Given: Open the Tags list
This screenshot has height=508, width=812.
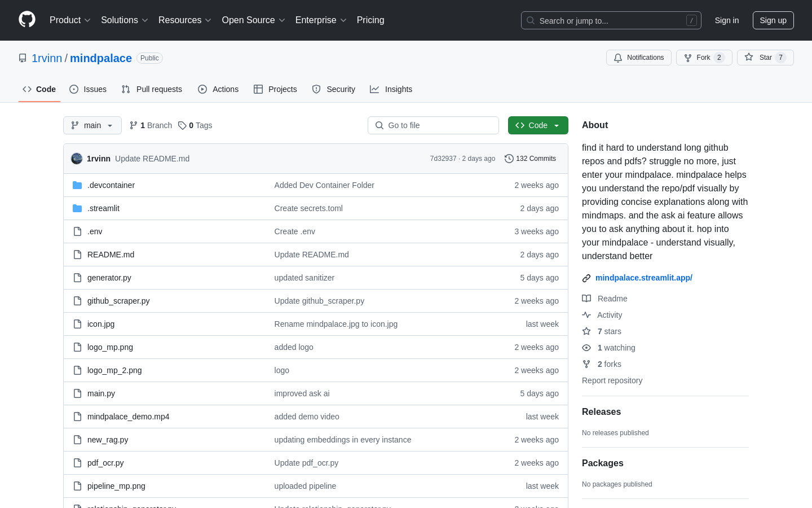Looking at the screenshot, I should (x=195, y=125).
